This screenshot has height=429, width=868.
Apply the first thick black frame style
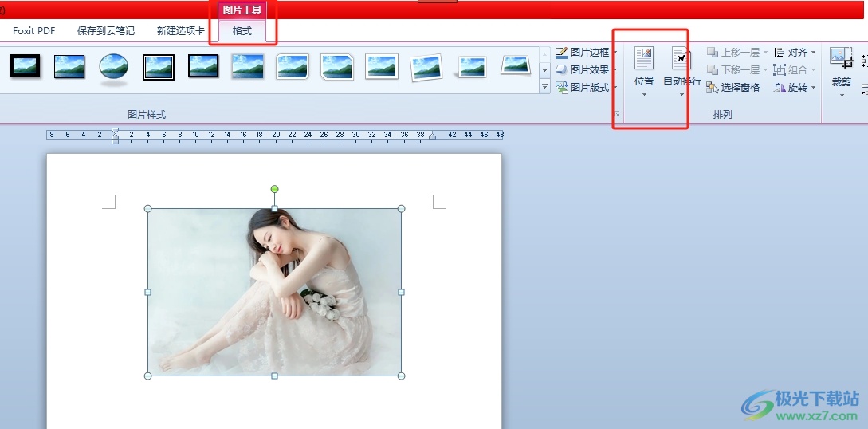[25, 66]
